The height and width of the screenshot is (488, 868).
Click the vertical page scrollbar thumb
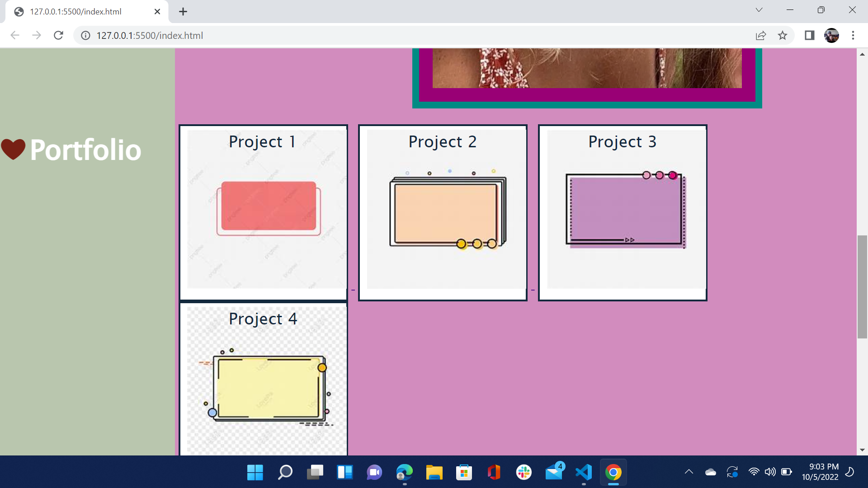tap(862, 286)
